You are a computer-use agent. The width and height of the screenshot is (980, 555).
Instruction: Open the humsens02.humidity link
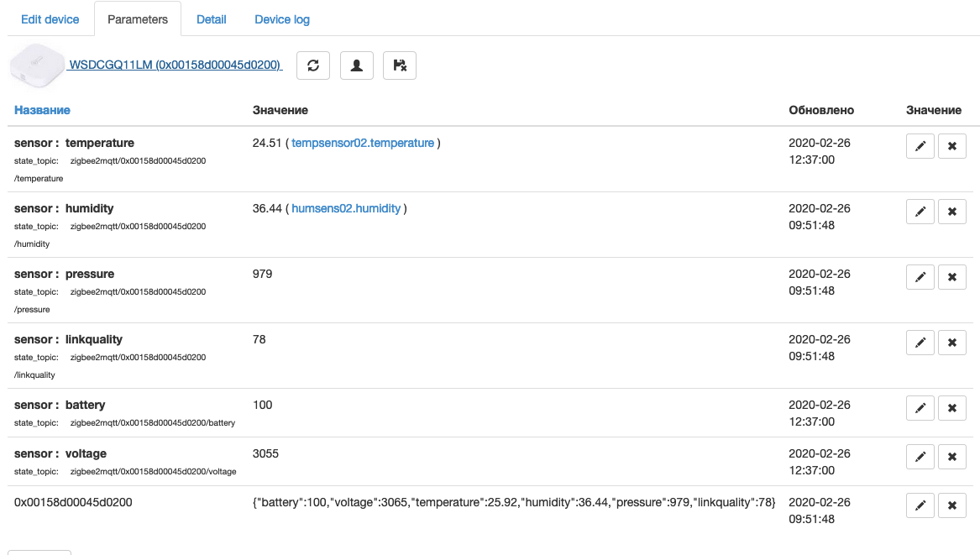[346, 209]
